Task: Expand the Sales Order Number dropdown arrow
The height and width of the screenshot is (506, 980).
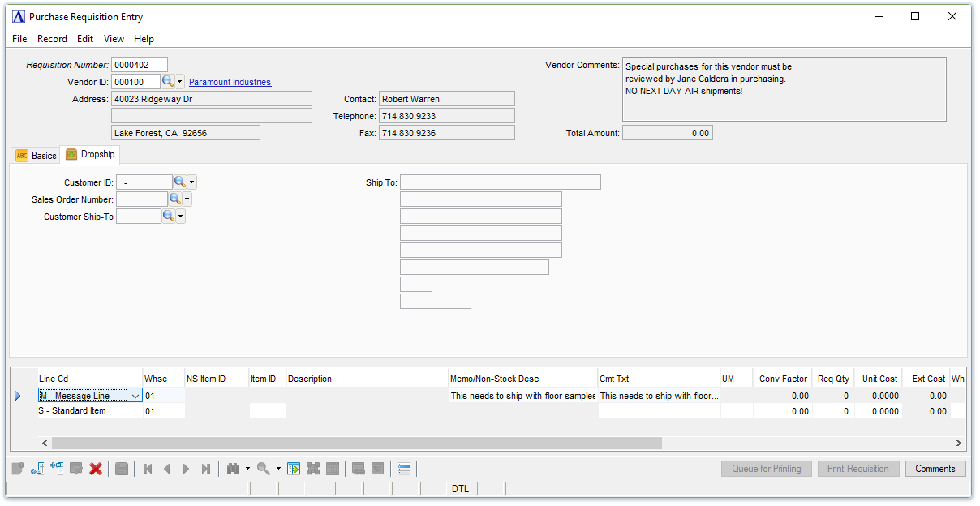Action: (187, 199)
